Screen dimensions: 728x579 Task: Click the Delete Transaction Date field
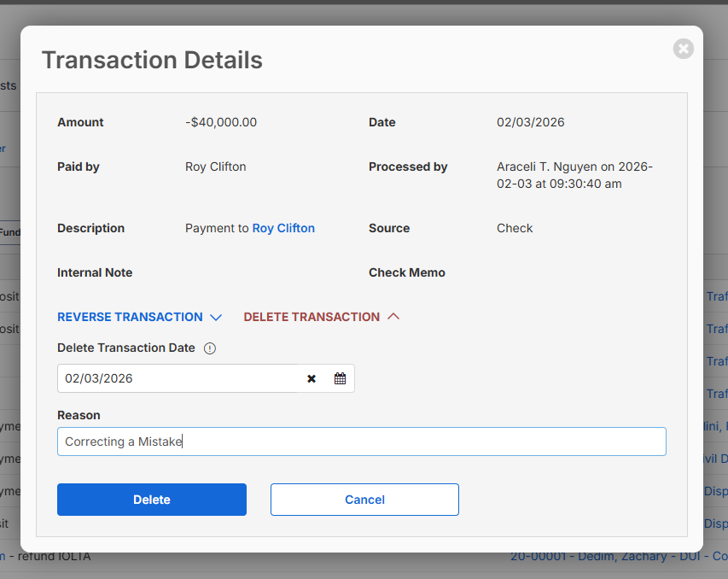[179, 378]
